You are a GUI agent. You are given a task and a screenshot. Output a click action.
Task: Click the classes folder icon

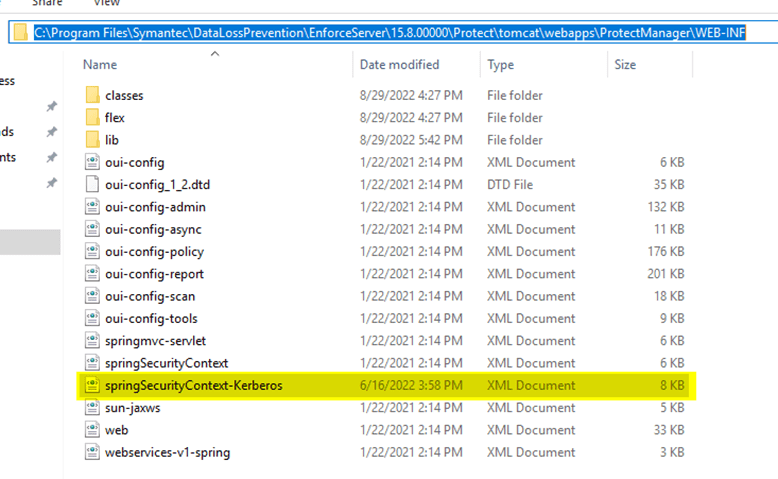pyautogui.click(x=92, y=96)
